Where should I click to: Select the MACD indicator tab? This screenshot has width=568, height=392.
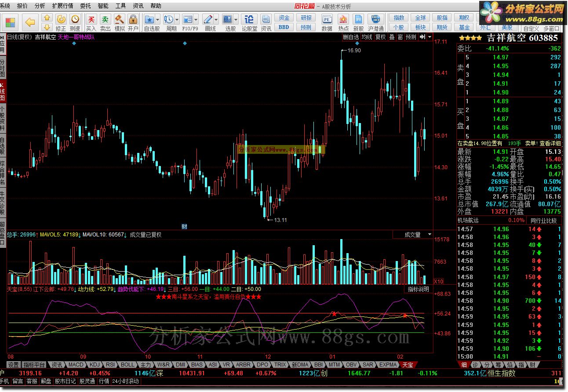point(76,365)
